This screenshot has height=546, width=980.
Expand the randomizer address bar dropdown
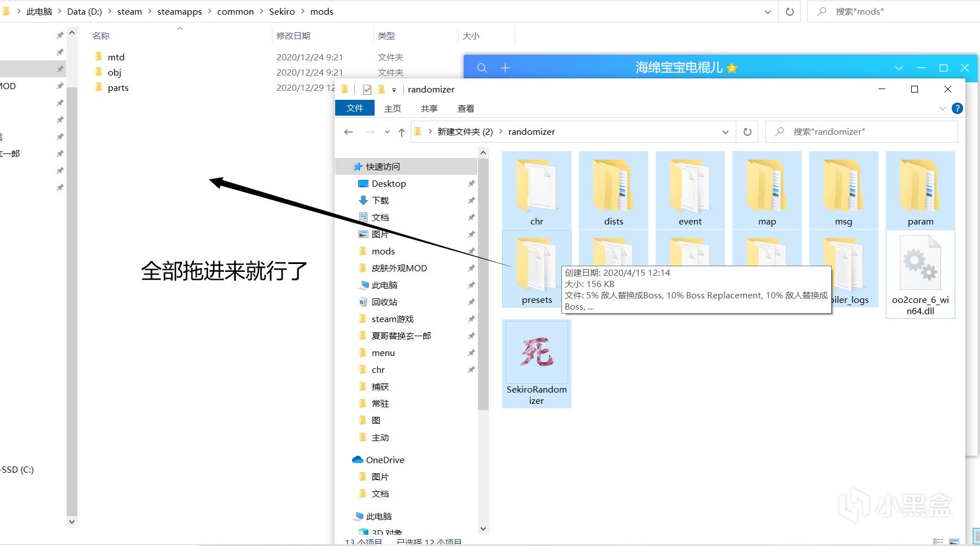[x=725, y=132]
